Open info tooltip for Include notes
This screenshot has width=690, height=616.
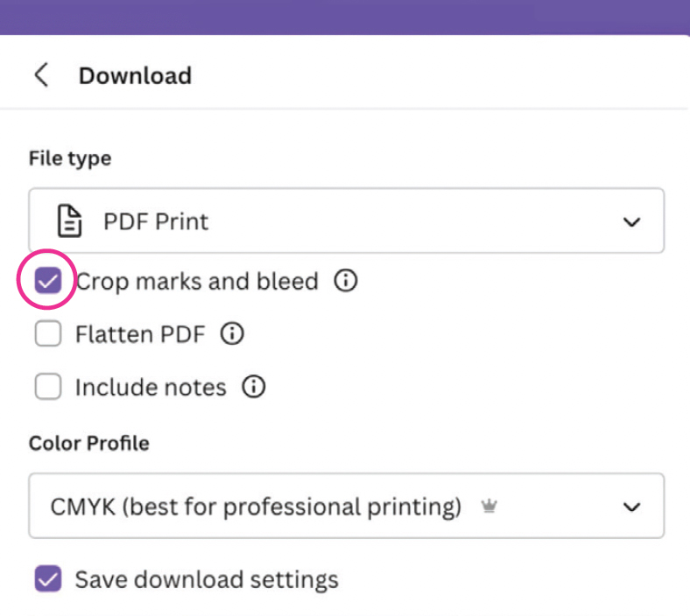253,387
